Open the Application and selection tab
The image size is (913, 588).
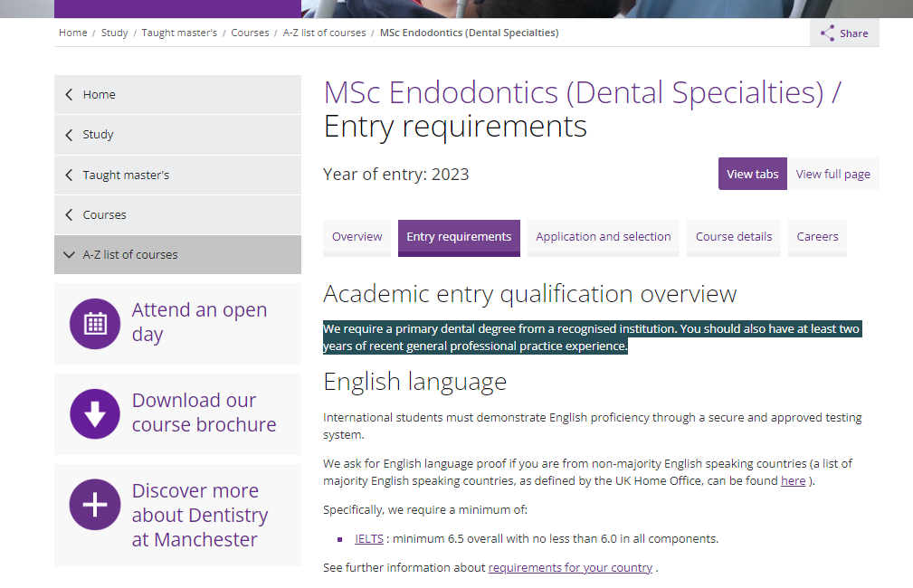coord(603,237)
